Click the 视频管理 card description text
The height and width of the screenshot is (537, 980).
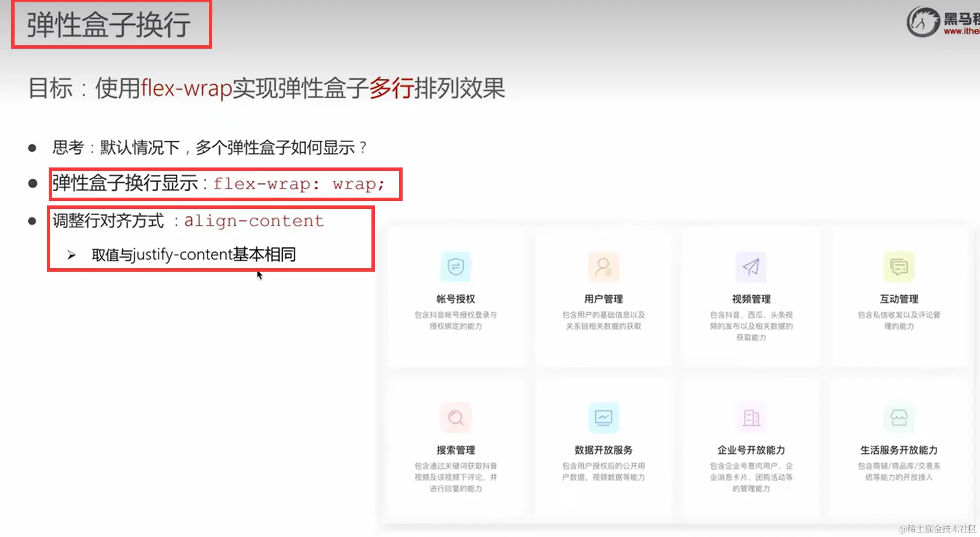pyautogui.click(x=751, y=326)
